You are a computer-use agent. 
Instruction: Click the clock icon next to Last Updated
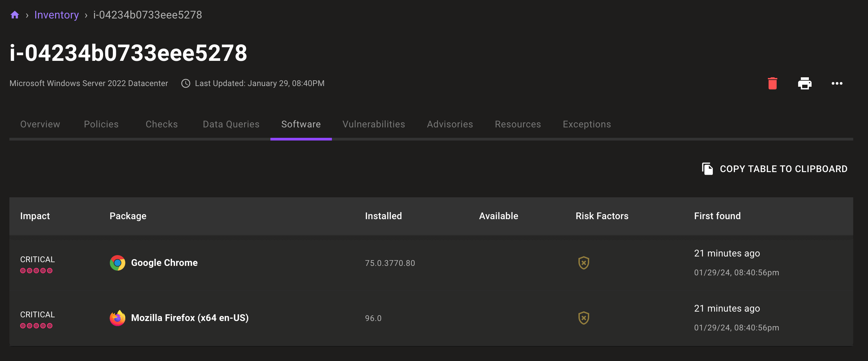pos(186,83)
